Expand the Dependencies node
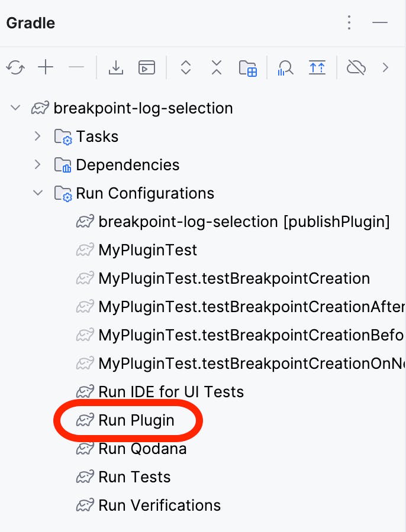406x532 pixels. tap(37, 164)
